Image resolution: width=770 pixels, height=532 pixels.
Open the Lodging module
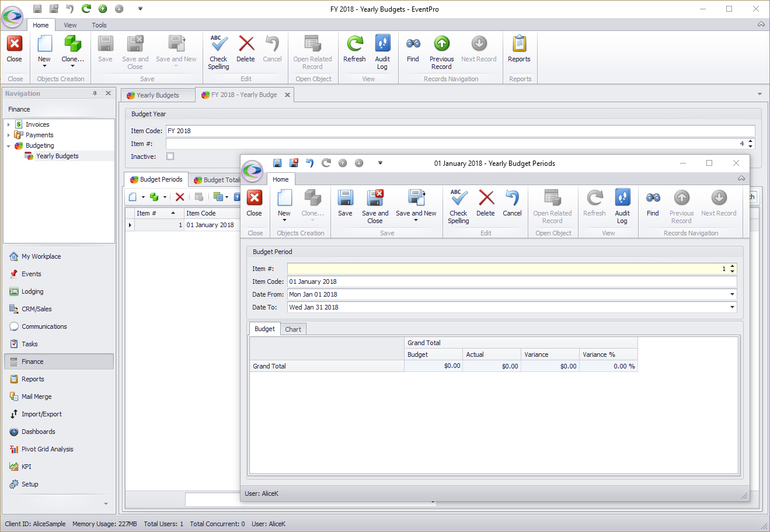(33, 291)
